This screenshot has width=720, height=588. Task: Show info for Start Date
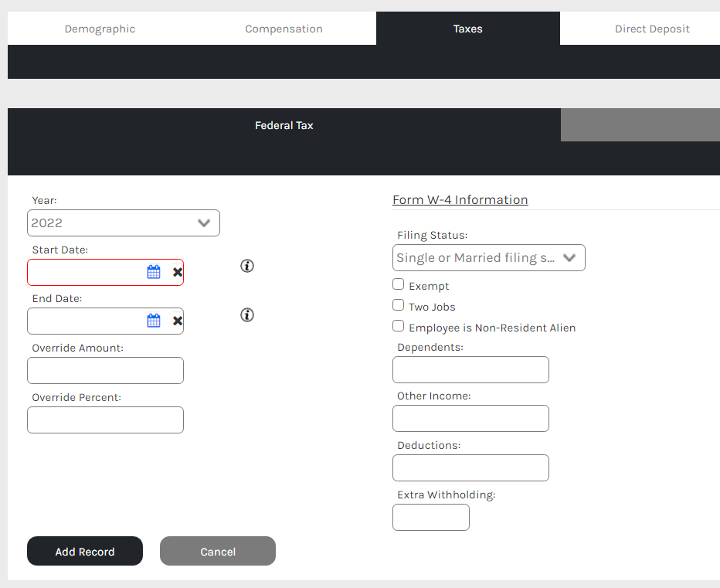(247, 266)
